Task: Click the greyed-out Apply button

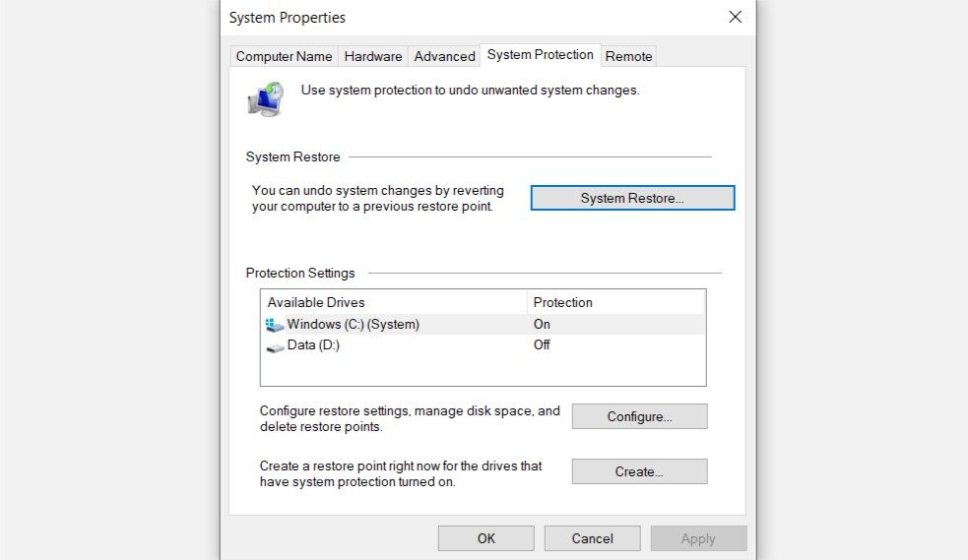Action: pos(698,538)
